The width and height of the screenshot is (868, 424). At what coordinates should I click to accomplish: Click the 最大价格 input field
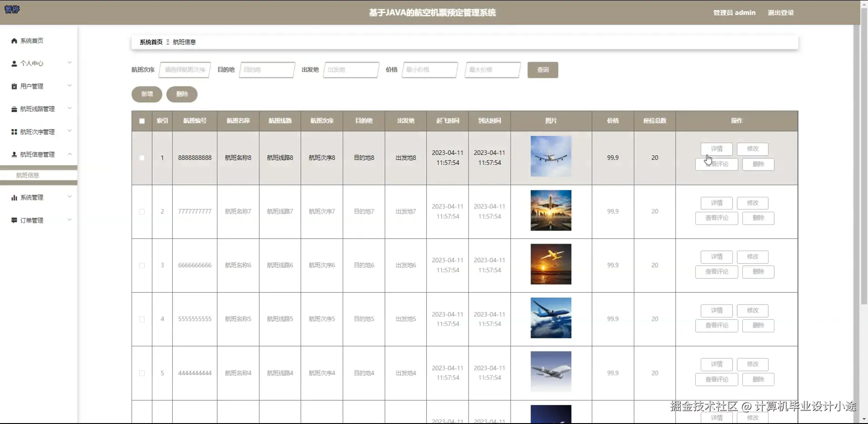tap(493, 70)
